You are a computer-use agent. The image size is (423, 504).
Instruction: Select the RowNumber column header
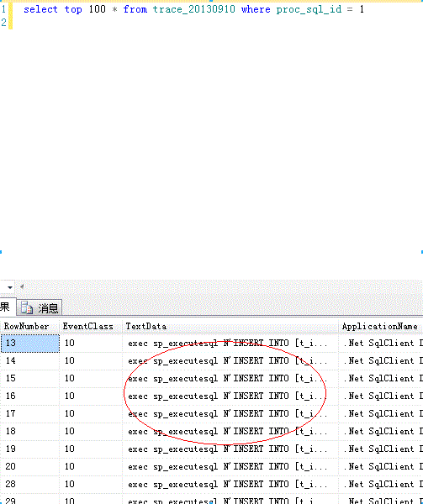pos(29,326)
